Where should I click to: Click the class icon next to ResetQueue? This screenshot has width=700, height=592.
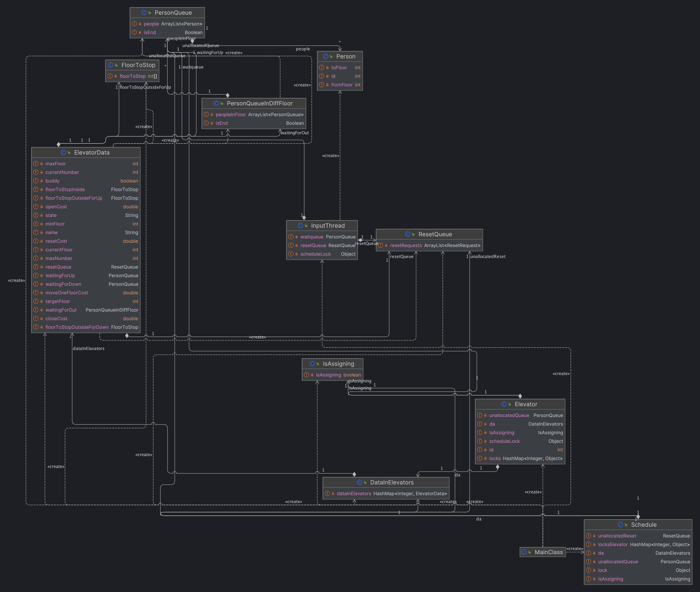click(408, 234)
